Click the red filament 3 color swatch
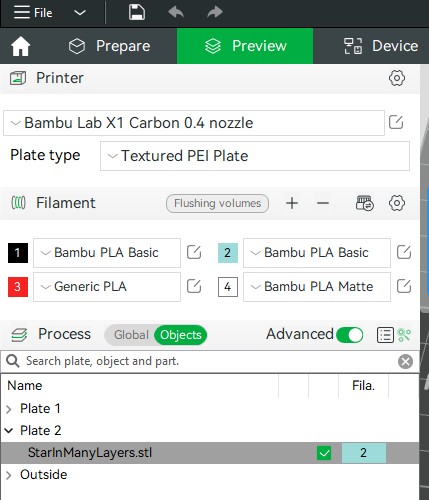Image resolution: width=429 pixels, height=500 pixels. pos(18,287)
